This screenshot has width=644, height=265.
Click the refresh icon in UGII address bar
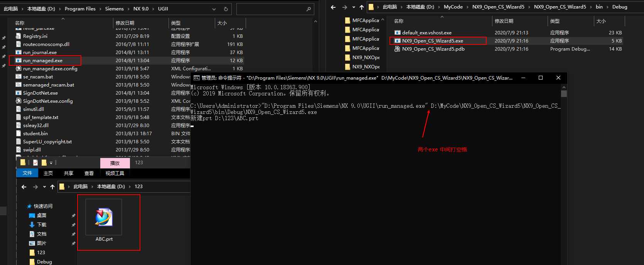tap(226, 9)
